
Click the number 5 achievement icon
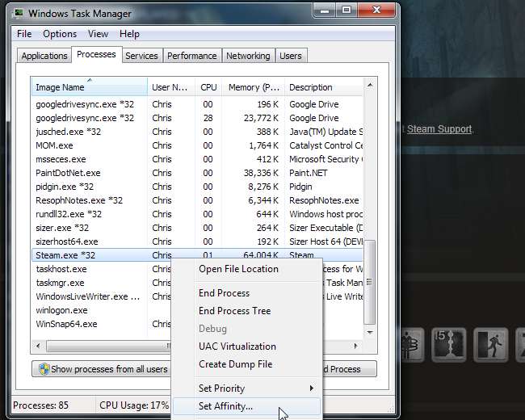(449, 343)
